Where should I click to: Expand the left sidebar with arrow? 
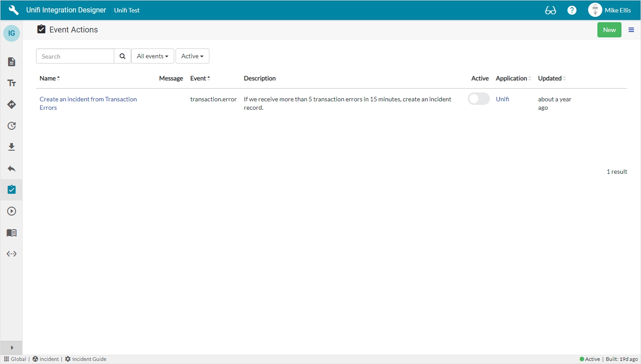12,348
